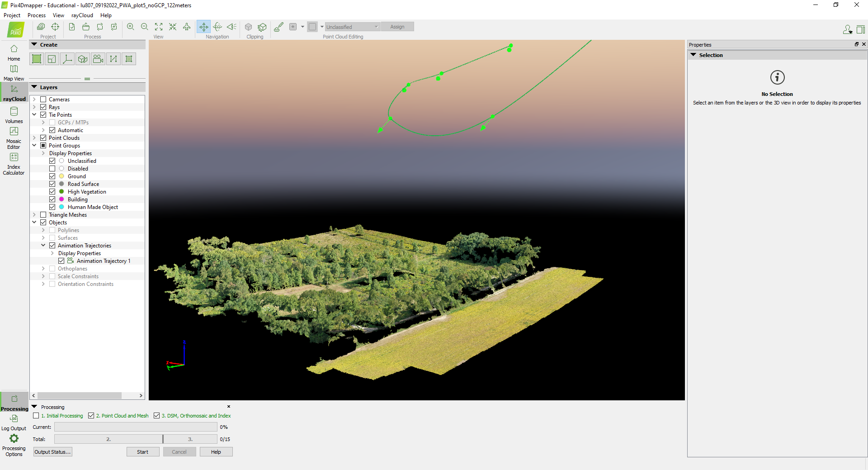The width and height of the screenshot is (868, 470).
Task: Collapse the Animation Trajectories tree node
Action: [x=43, y=246]
